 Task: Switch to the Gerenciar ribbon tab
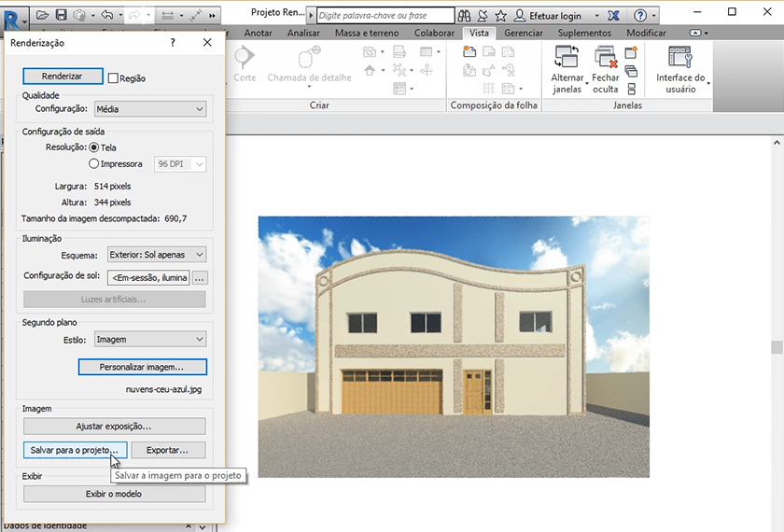point(523,33)
